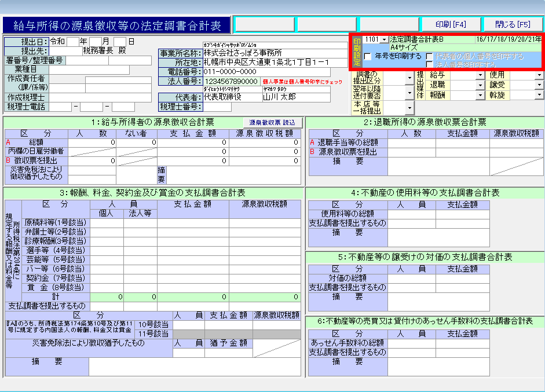
Task: Check the 法人番号を印字する checkbox
Action: (x=429, y=64)
